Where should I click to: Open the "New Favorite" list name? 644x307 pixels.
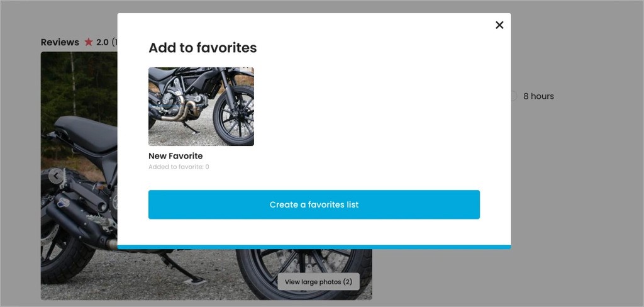pyautogui.click(x=175, y=156)
